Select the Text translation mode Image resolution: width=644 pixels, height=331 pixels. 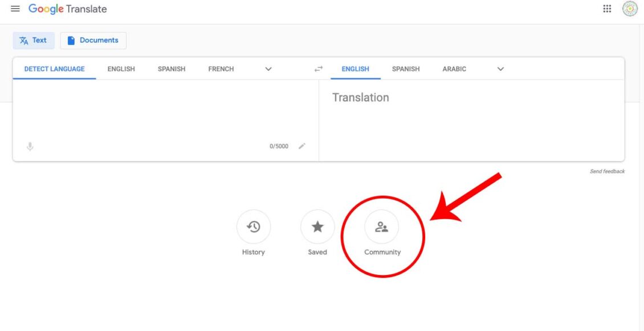click(x=34, y=41)
